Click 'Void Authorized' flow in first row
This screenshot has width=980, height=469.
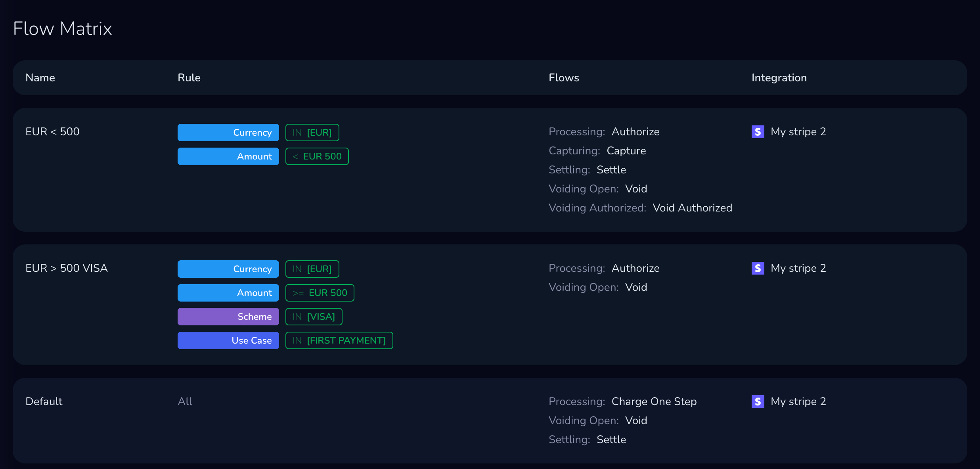[x=692, y=208]
